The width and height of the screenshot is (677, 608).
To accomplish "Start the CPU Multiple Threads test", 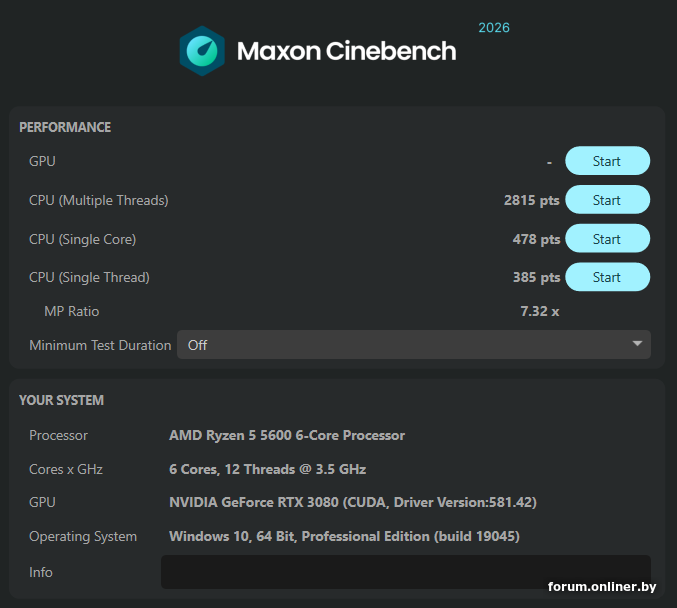I will coord(607,200).
